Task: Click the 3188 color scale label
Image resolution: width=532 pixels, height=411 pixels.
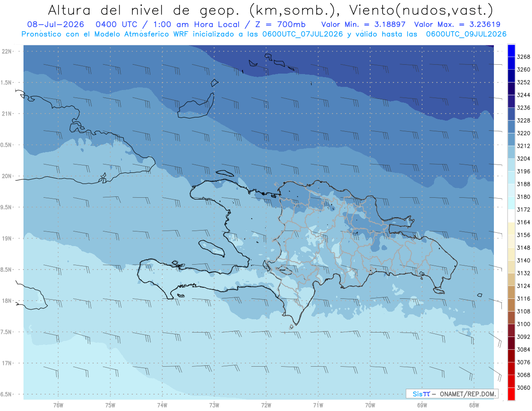Action: (x=524, y=184)
